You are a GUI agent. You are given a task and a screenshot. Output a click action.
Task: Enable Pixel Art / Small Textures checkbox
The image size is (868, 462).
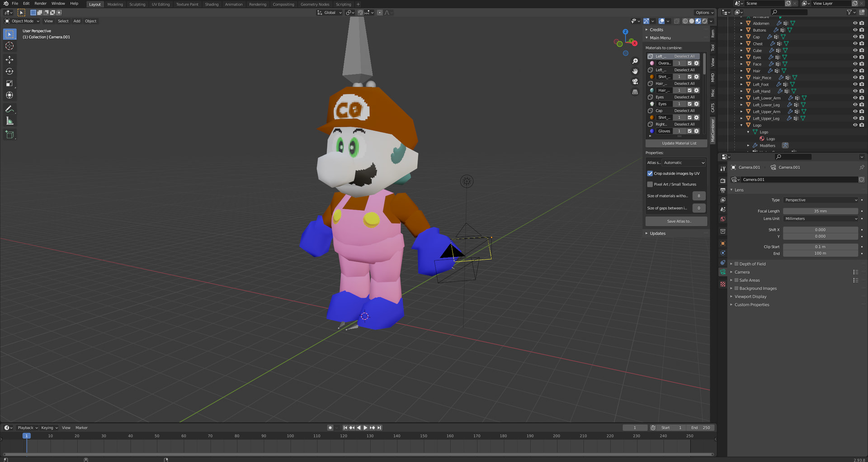click(x=650, y=185)
